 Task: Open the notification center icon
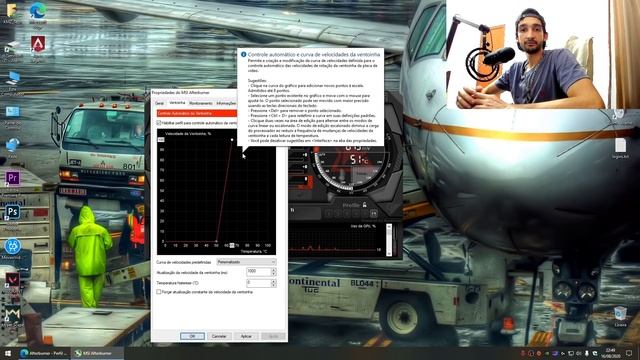click(629, 353)
